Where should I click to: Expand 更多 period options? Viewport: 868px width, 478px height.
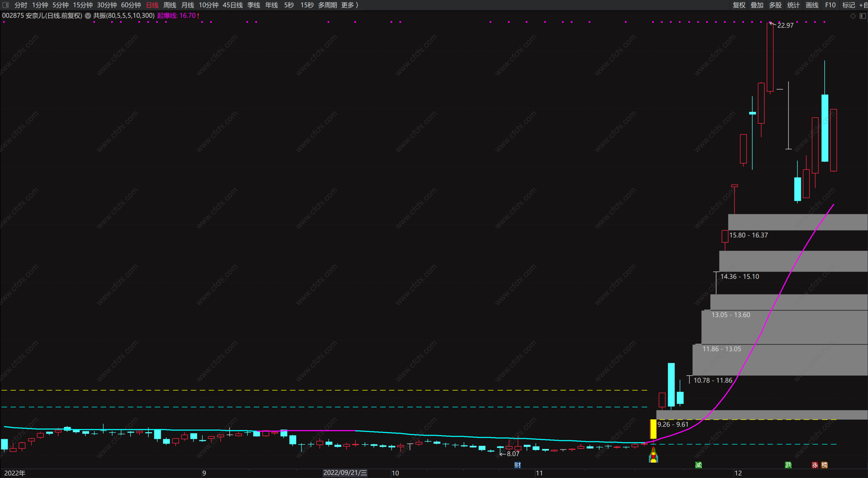pos(349,5)
